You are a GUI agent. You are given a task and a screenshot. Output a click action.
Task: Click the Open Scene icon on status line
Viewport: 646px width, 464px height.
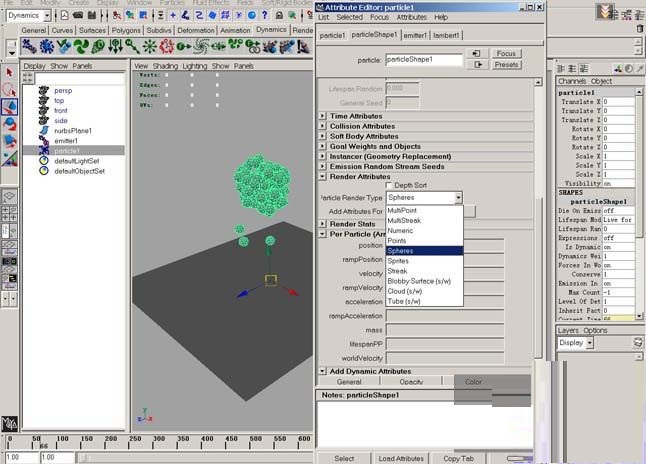pyautogui.click(x=78, y=15)
